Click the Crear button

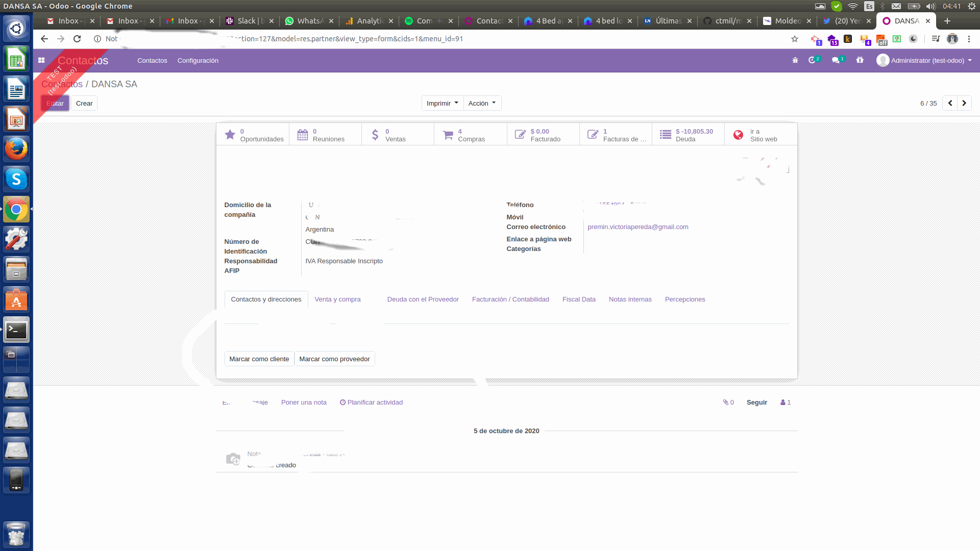pyautogui.click(x=84, y=103)
